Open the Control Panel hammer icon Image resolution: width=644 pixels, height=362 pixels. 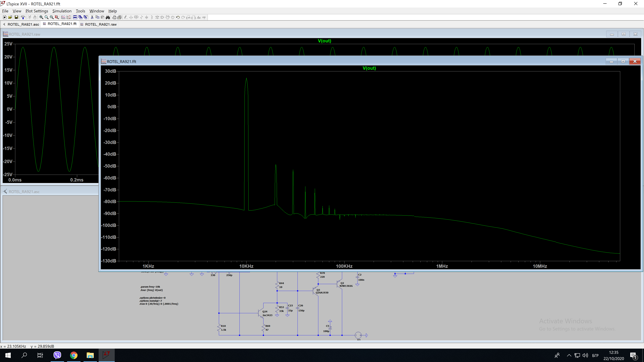coord(23,17)
